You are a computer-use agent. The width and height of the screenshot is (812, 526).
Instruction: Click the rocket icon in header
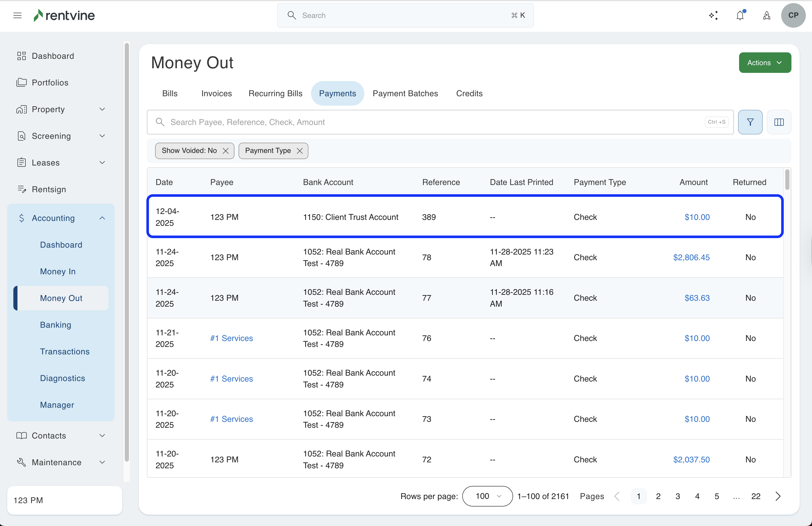click(766, 15)
